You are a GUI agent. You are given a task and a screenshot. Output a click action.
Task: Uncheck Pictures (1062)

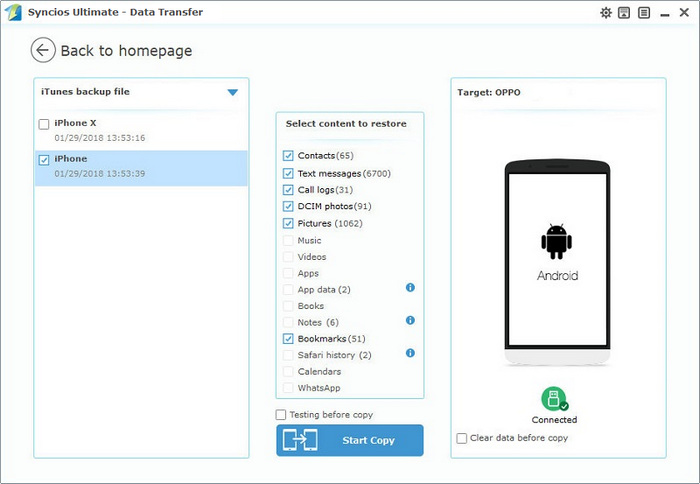288,223
